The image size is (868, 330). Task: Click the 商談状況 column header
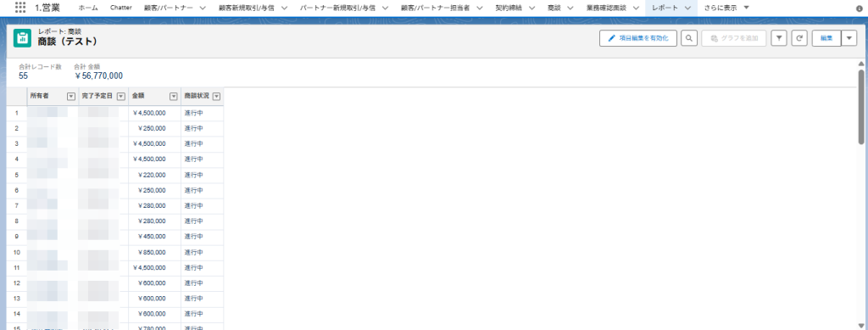point(197,96)
